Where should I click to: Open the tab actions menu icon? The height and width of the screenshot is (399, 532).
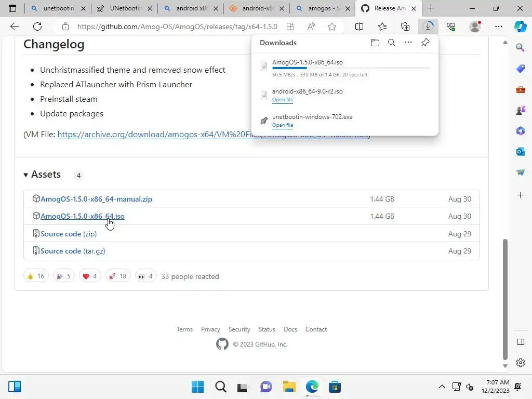(x=12, y=8)
